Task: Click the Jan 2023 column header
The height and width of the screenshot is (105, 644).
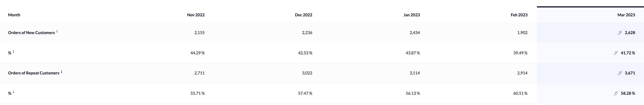Action: 411,15
